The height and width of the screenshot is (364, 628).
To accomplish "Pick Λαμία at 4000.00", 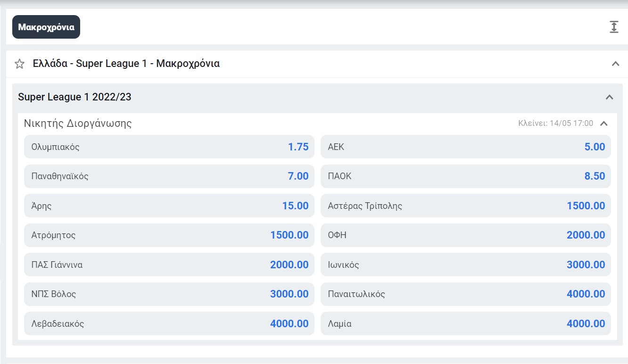I will coord(466,323).
